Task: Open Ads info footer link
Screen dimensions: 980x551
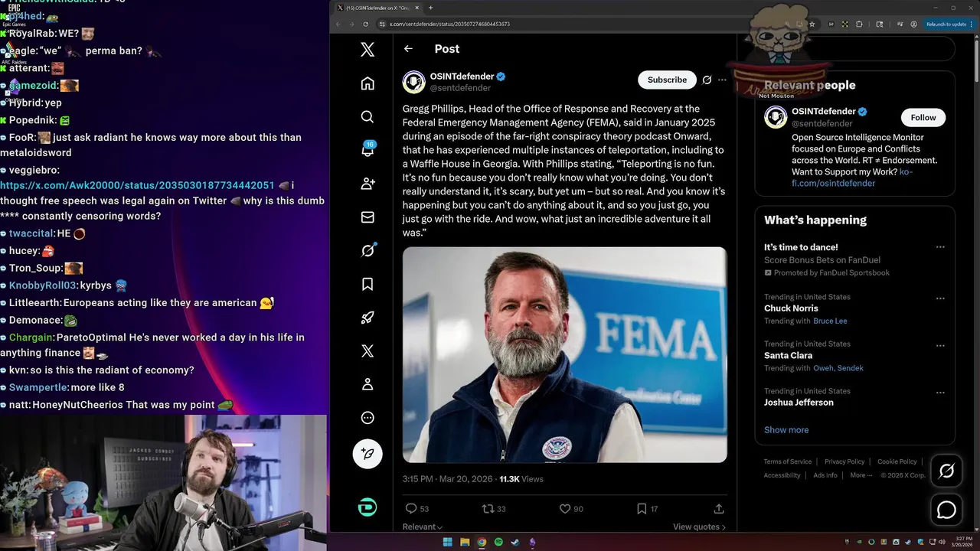Action: 825,475
